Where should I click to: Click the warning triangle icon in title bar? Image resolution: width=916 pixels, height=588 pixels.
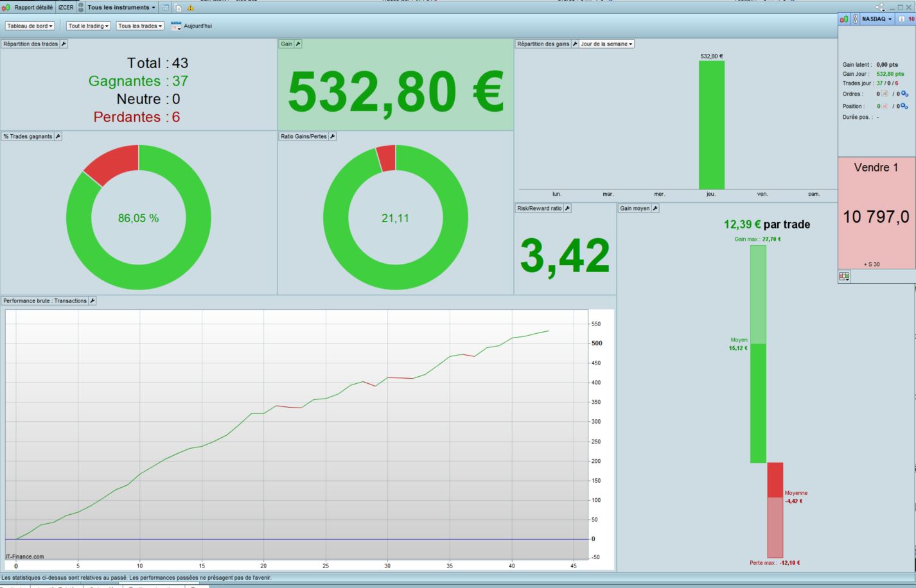click(x=190, y=8)
